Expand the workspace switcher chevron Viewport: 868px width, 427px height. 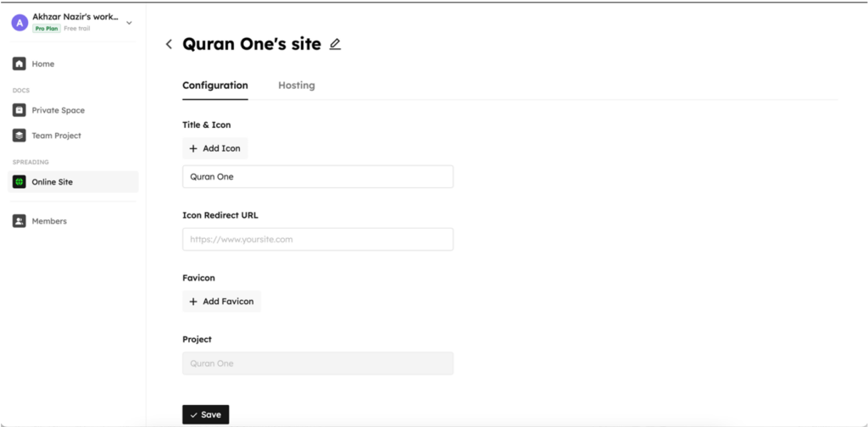tap(129, 23)
